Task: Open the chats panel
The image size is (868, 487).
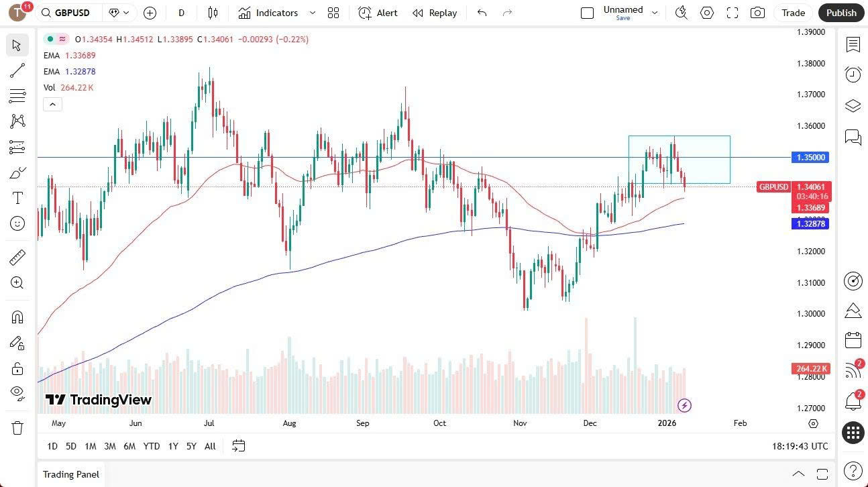Action: pyautogui.click(x=853, y=138)
